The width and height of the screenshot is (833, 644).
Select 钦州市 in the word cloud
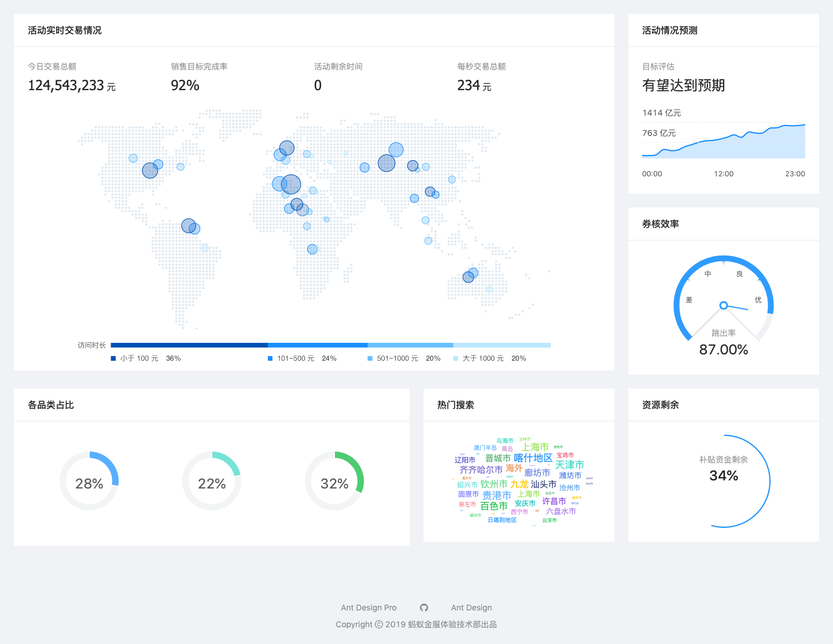[x=494, y=484]
